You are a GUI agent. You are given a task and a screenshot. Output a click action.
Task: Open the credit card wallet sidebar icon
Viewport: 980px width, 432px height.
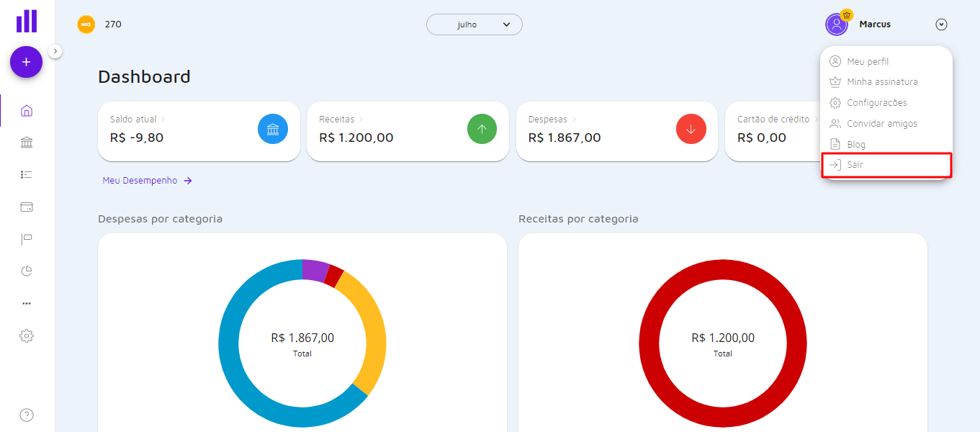(27, 207)
